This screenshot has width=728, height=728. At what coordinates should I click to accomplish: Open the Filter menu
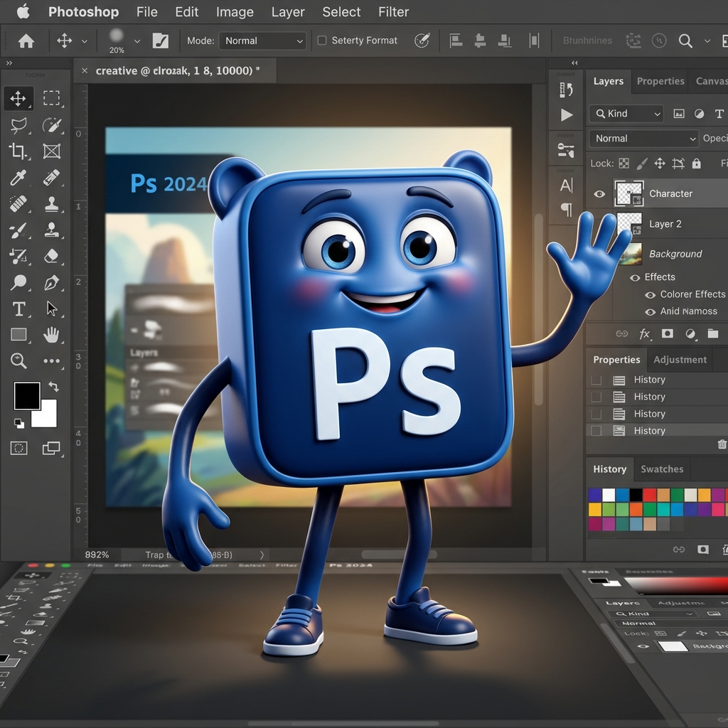click(393, 11)
